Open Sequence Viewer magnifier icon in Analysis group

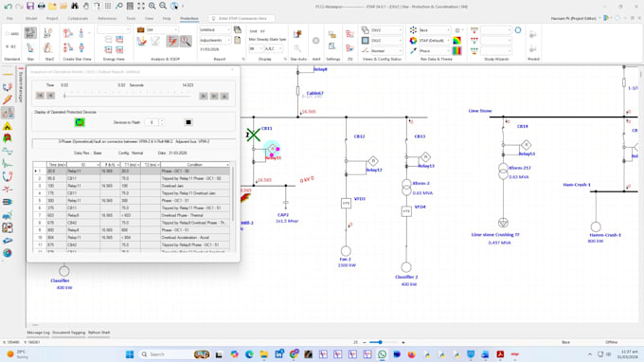tap(186, 41)
